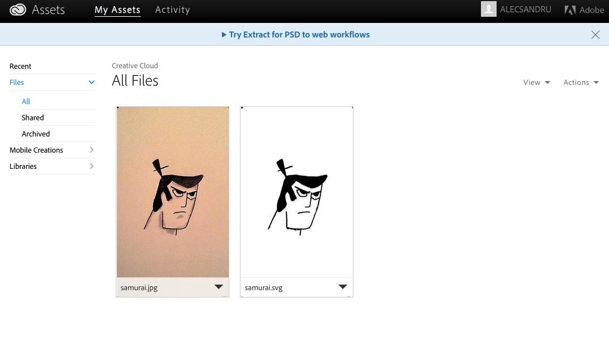The height and width of the screenshot is (364, 609).
Task: Open ALECSANDRU account menu
Action: coord(526,10)
